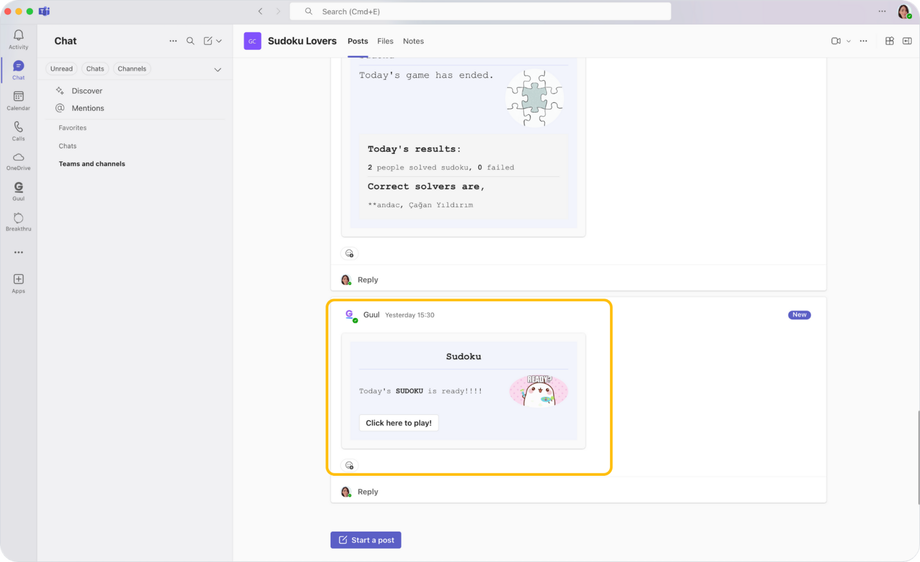Add a reaction to Guul's Sudoku post
920x562 pixels.
click(349, 465)
